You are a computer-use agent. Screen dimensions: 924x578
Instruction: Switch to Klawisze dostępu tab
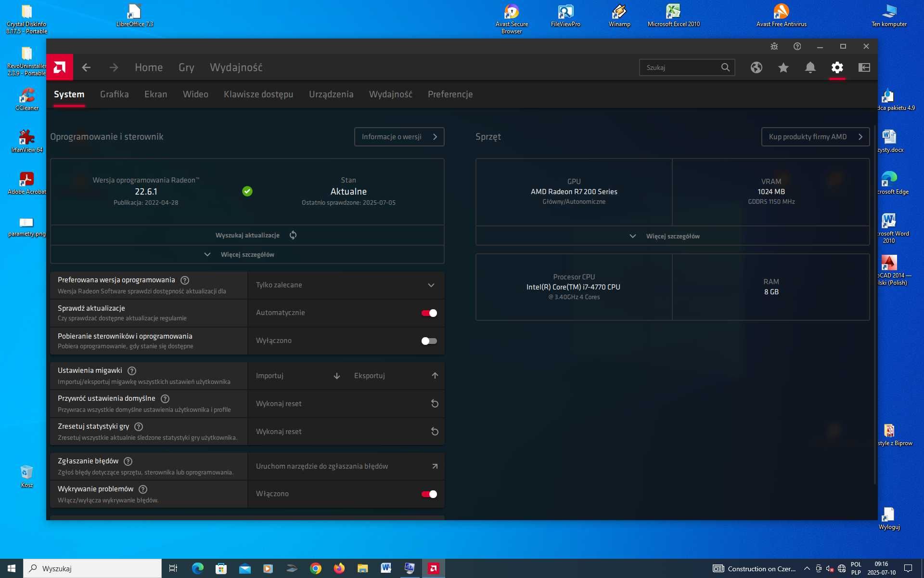[258, 94]
